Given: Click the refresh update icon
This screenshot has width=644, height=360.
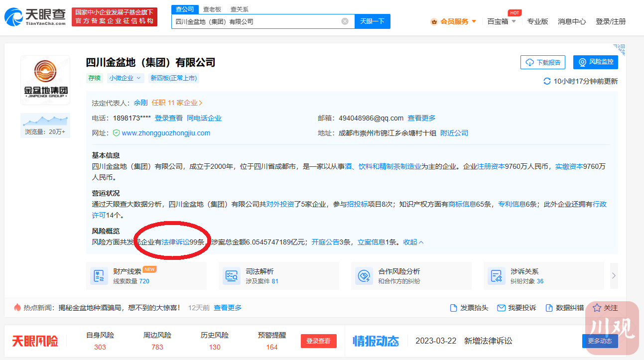Looking at the screenshot, I should 547,81.
